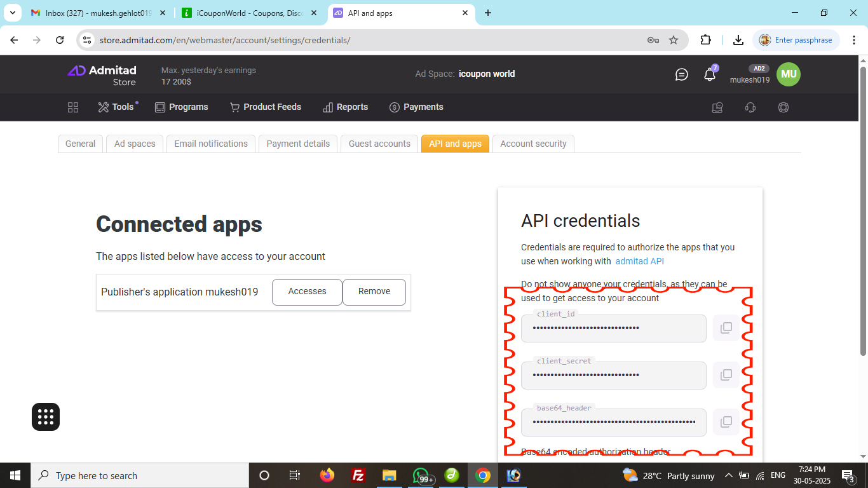Expand the Chrome tab search arrow
Screen dimensions: 868x488
click(x=13, y=13)
